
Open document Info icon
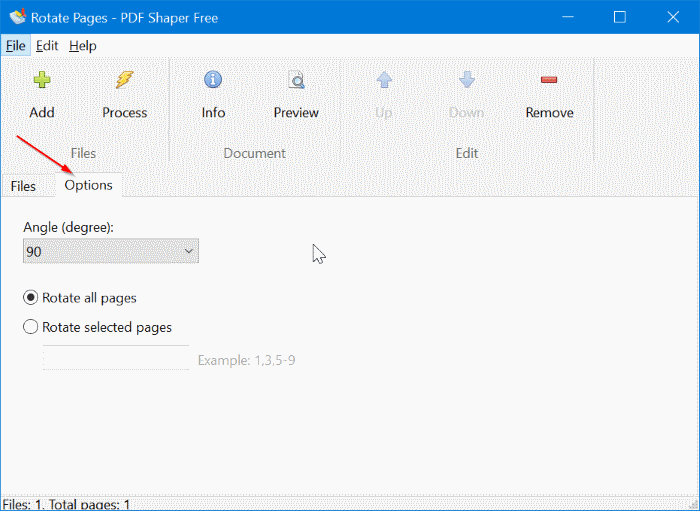(x=213, y=80)
